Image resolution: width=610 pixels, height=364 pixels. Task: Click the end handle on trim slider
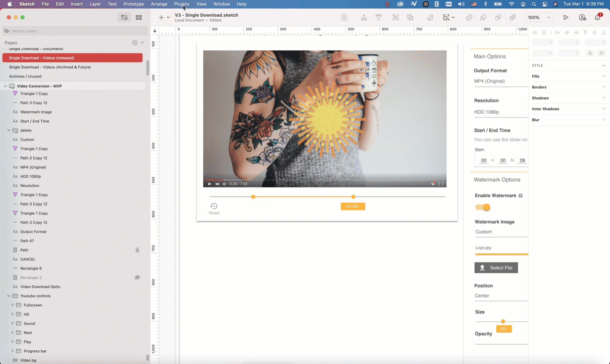[353, 197]
